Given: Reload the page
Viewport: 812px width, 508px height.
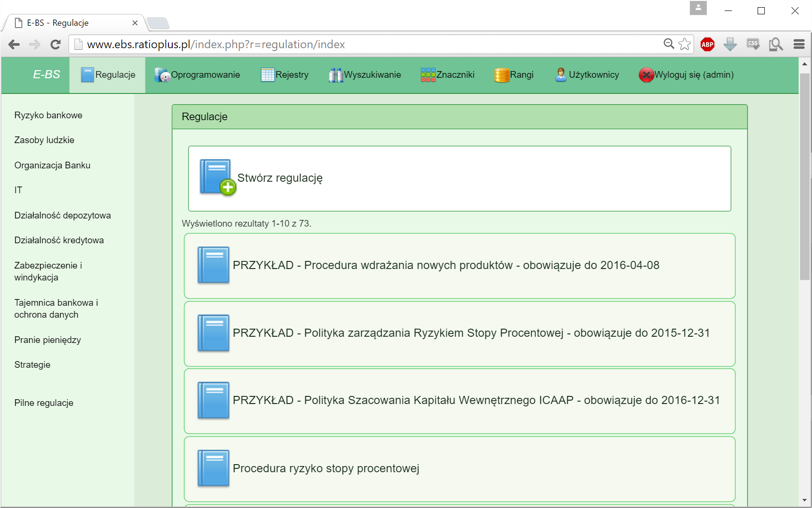Looking at the screenshot, I should tap(56, 44).
